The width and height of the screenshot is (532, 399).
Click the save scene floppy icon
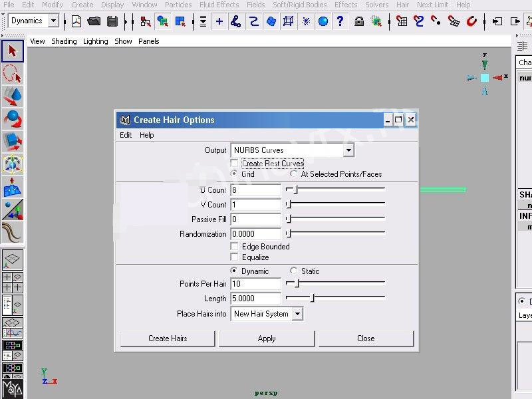(112, 21)
